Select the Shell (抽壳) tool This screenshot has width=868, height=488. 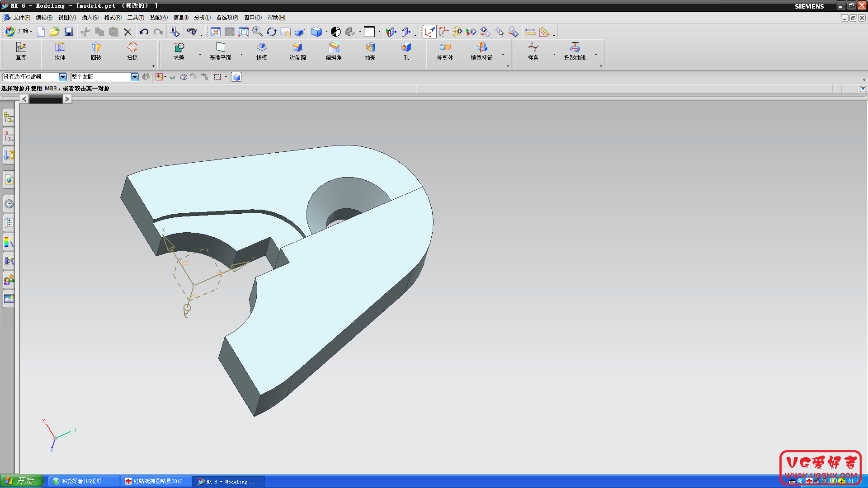click(x=370, y=51)
